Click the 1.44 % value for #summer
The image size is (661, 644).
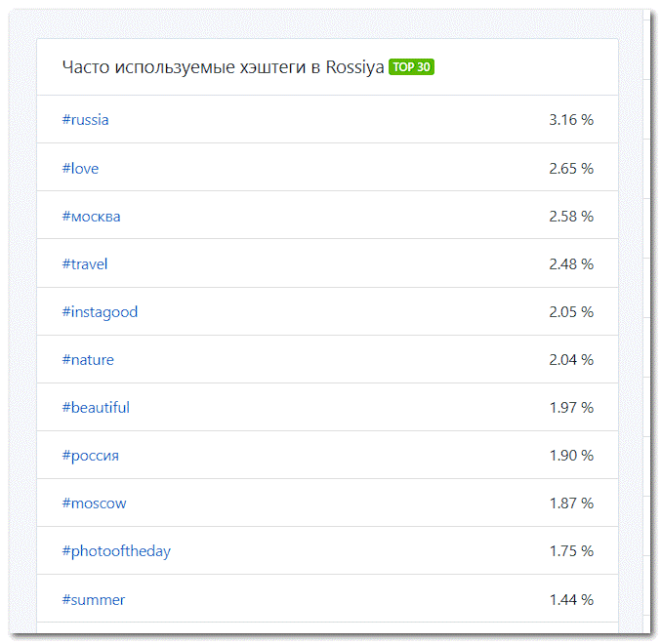coord(571,600)
